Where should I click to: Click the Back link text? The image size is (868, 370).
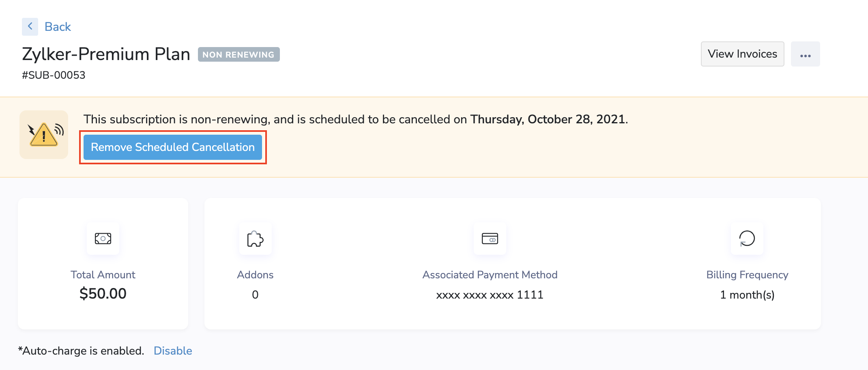pyautogui.click(x=58, y=27)
